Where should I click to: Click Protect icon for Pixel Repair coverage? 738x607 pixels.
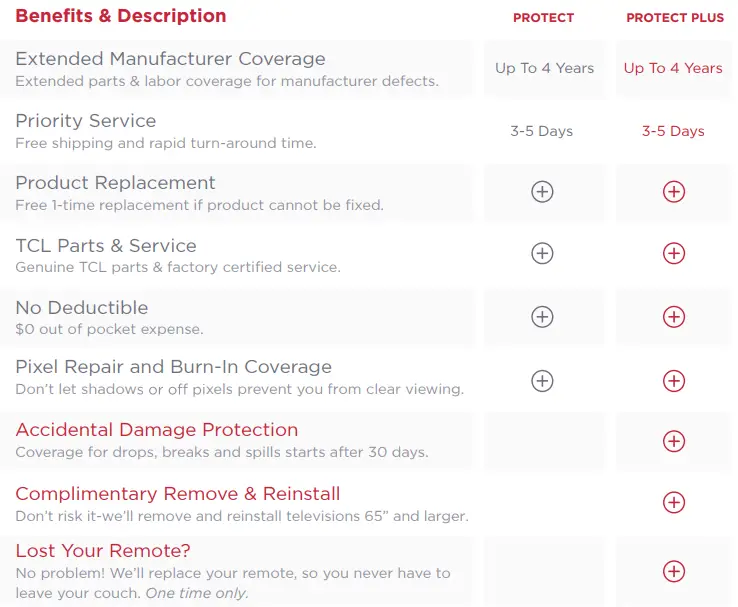point(542,380)
